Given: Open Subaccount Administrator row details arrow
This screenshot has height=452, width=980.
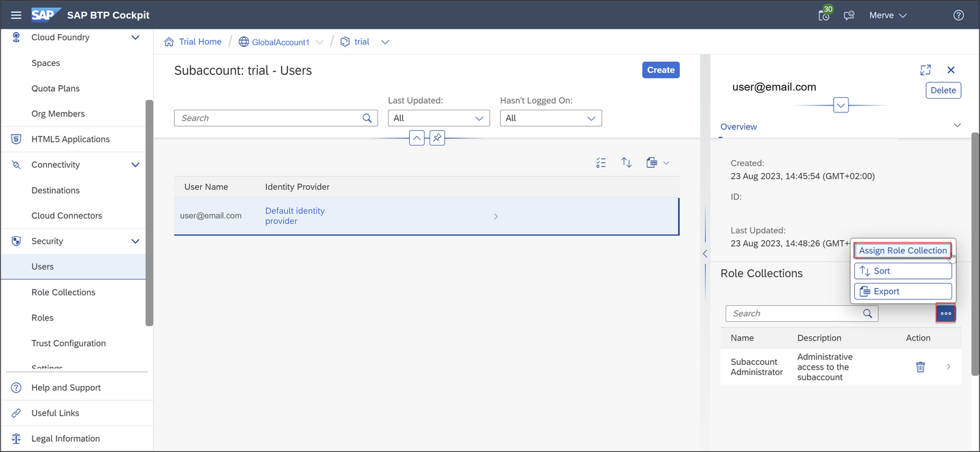Looking at the screenshot, I should (x=949, y=367).
